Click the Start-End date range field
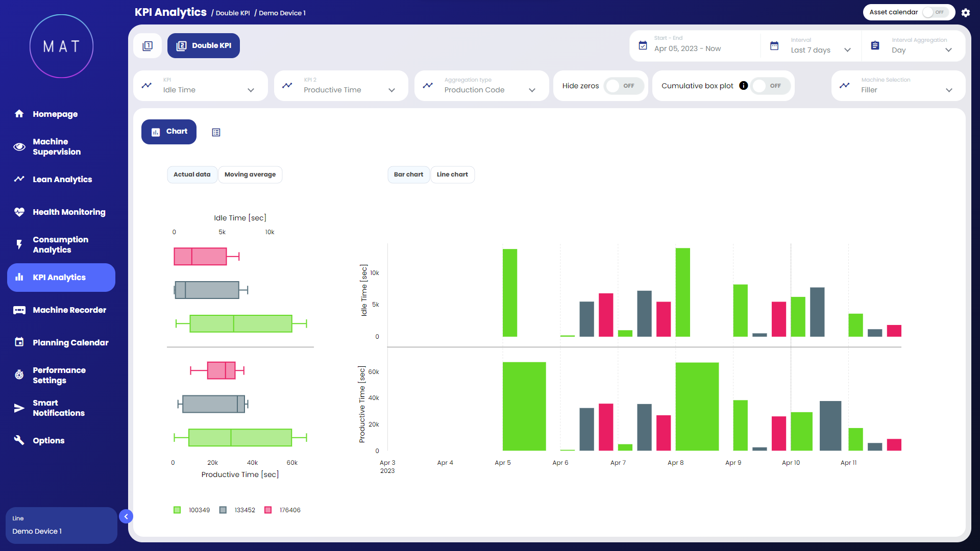The width and height of the screenshot is (980, 551). (x=688, y=49)
